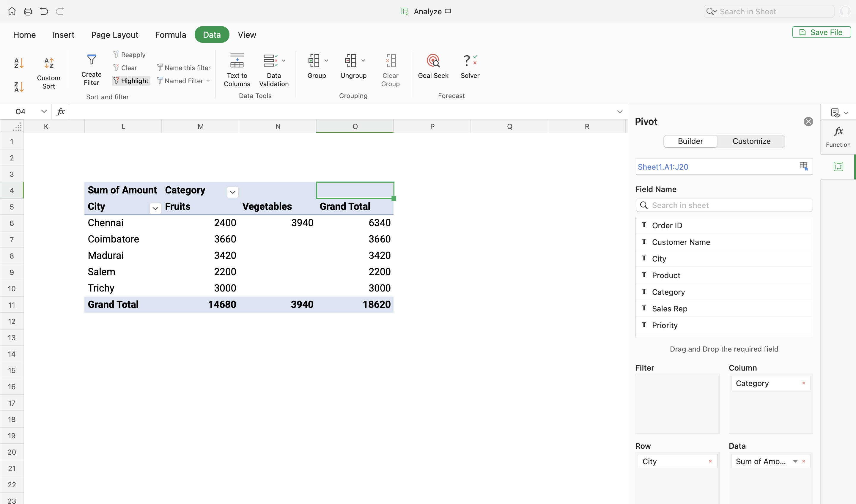Click the Sort Z to A descending icon
This screenshot has width=856, height=504.
19,86
